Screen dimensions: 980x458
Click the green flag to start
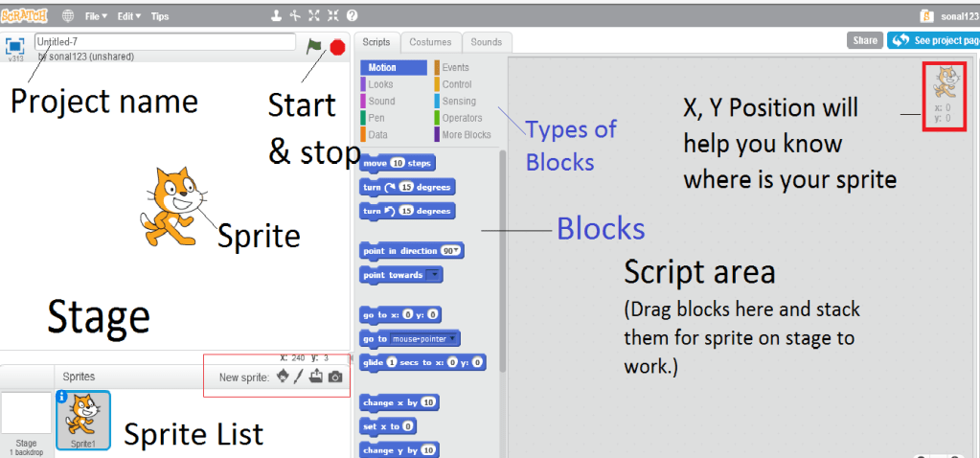314,46
